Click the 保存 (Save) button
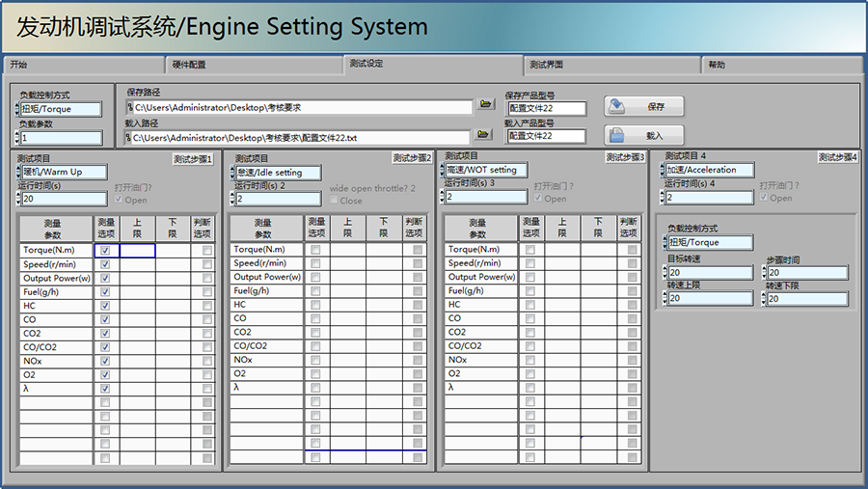This screenshot has height=489, width=868. (645, 106)
